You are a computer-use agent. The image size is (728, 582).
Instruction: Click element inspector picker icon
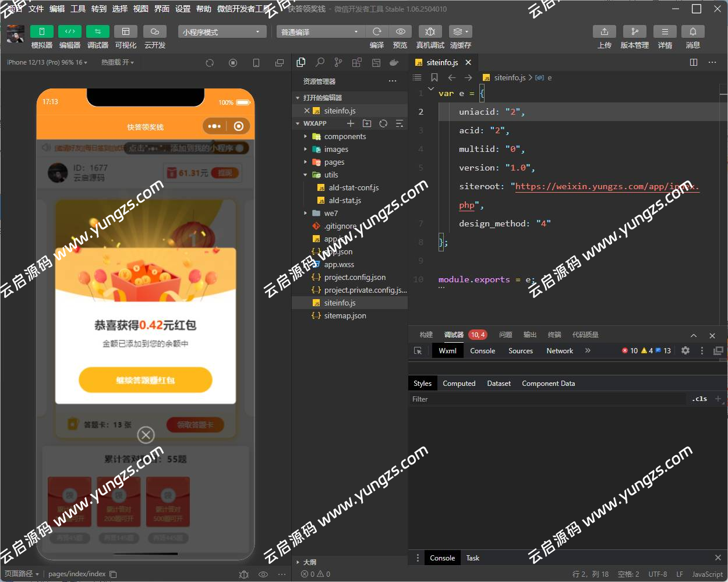pos(418,351)
